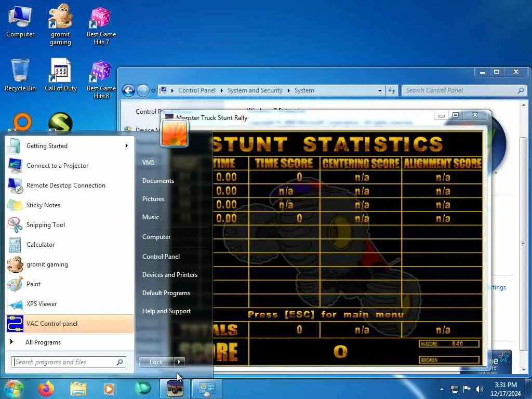Screen dimensions: 532x399
Task: Click the user account flower picture
Action: pos(175,134)
